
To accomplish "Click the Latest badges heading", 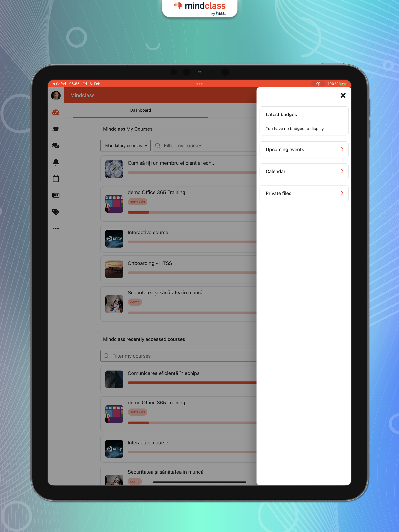I will (281, 115).
